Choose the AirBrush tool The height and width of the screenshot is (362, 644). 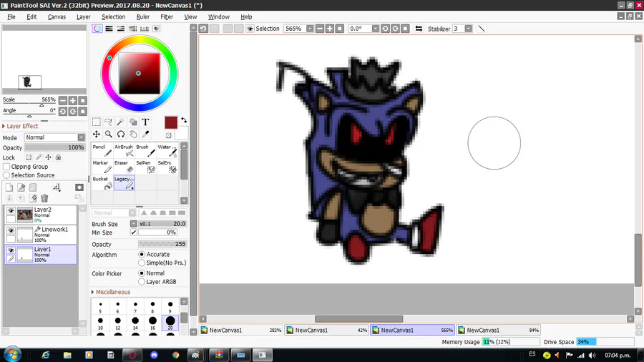point(124,151)
